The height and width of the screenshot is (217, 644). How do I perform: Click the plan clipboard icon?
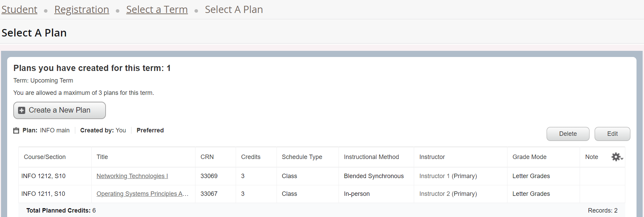(x=16, y=130)
